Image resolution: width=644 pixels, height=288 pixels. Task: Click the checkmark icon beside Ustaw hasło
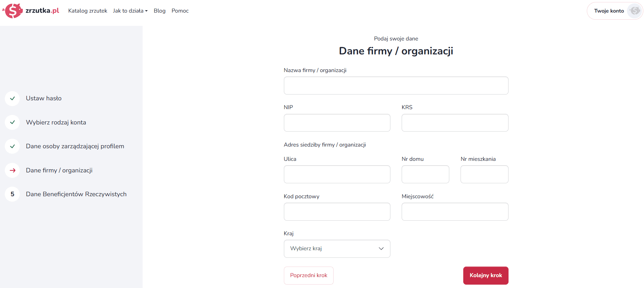[12, 98]
